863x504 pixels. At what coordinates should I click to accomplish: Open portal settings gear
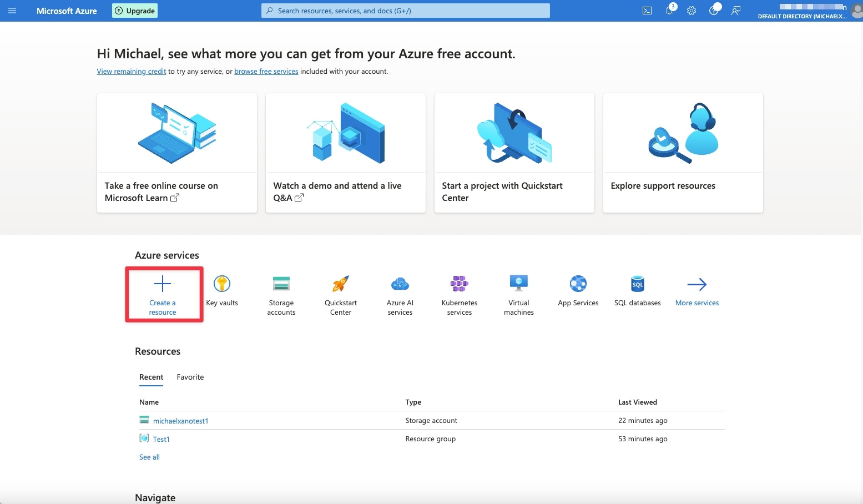click(692, 11)
